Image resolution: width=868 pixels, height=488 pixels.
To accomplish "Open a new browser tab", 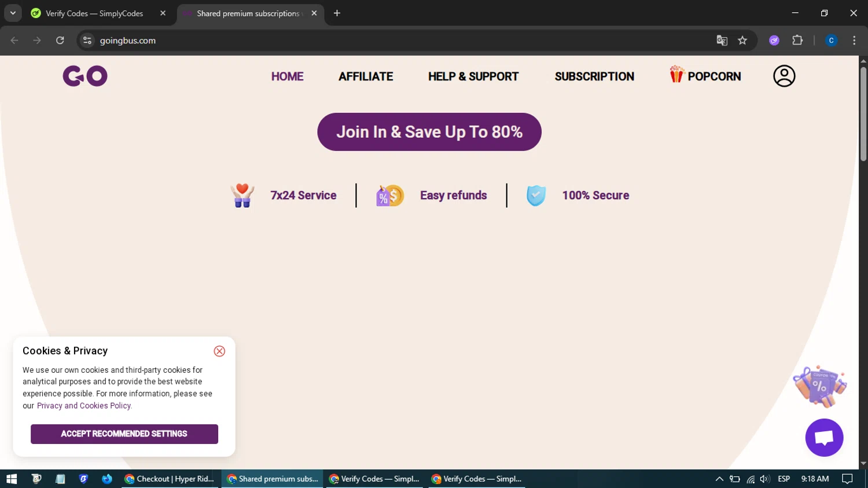I will point(337,13).
